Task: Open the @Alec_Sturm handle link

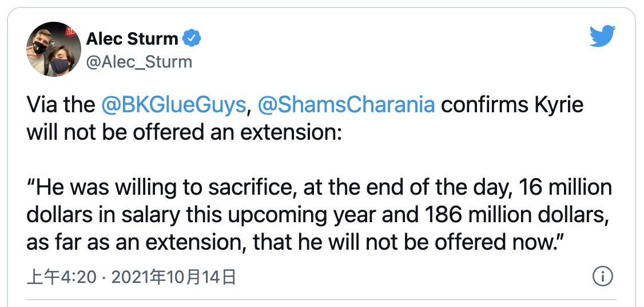Action: (x=139, y=61)
